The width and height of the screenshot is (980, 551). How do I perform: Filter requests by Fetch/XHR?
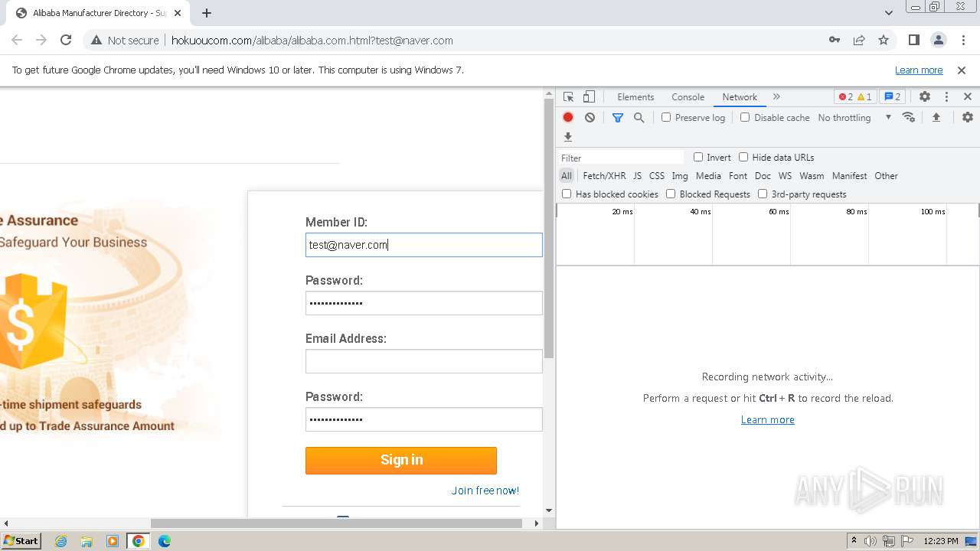click(604, 175)
